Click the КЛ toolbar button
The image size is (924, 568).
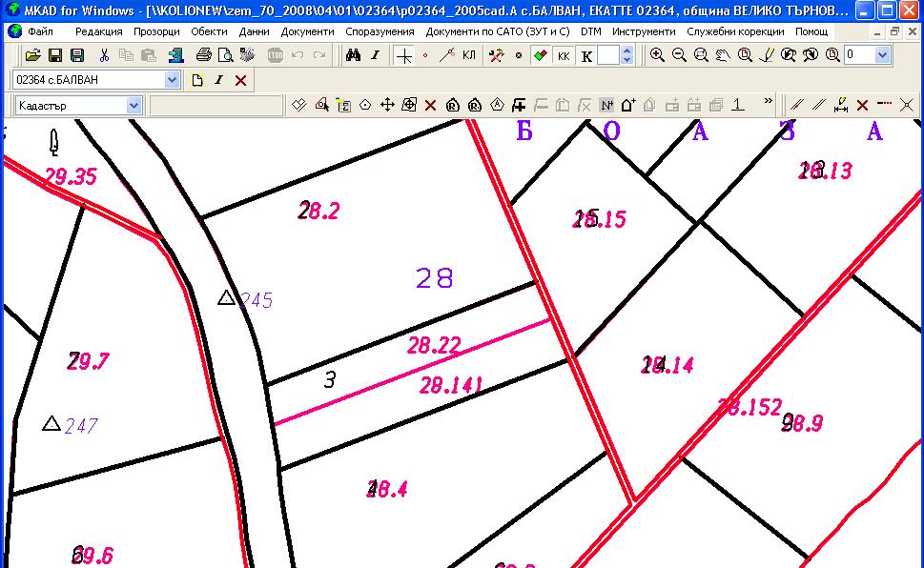pyautogui.click(x=469, y=55)
